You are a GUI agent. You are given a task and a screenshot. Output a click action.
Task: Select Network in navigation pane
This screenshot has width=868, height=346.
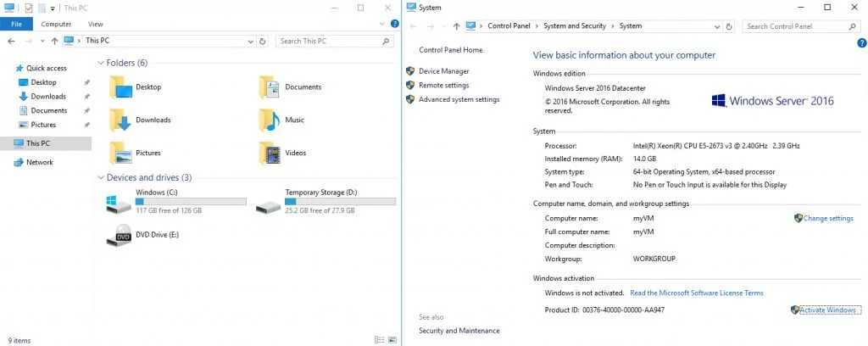(40, 162)
